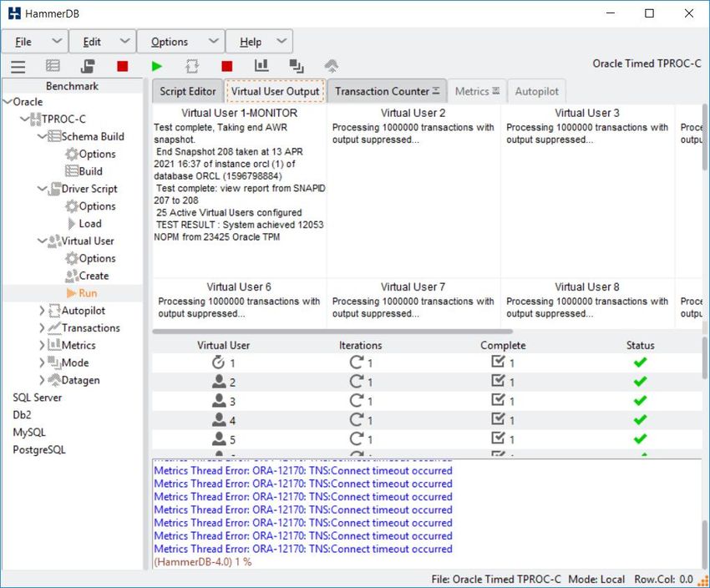The width and height of the screenshot is (710, 588).
Task: Click the red stop button right of the green arrow
Action: 227,67
